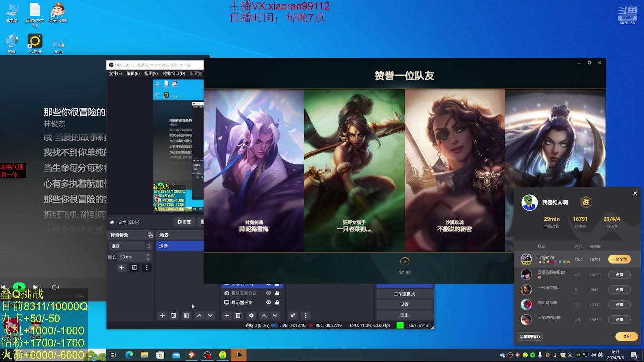644x362 pixels.
Task: Open File Explorer from taskbar
Action: (x=144, y=355)
